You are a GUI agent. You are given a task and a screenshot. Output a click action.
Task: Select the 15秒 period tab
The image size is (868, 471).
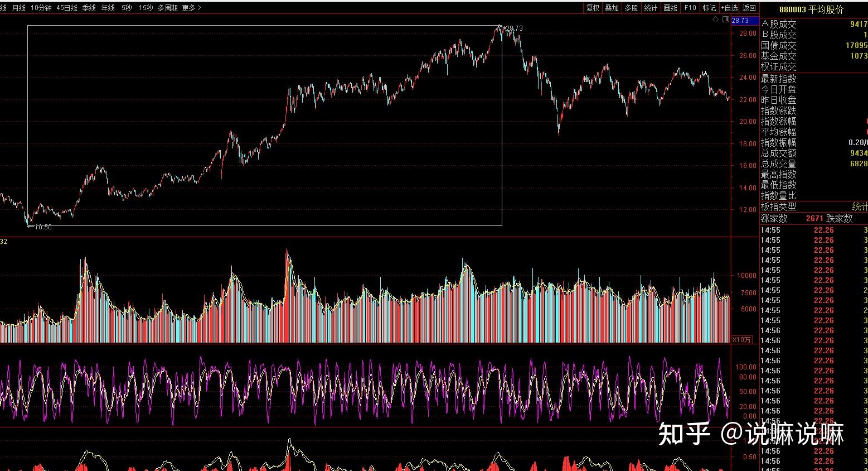tap(146, 8)
